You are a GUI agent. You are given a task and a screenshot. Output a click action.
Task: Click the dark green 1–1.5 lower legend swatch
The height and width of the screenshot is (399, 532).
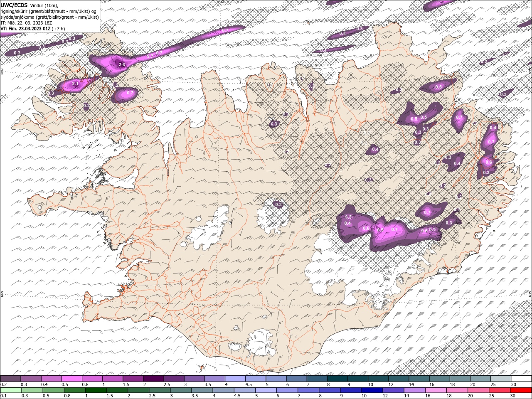[x=96, y=390]
